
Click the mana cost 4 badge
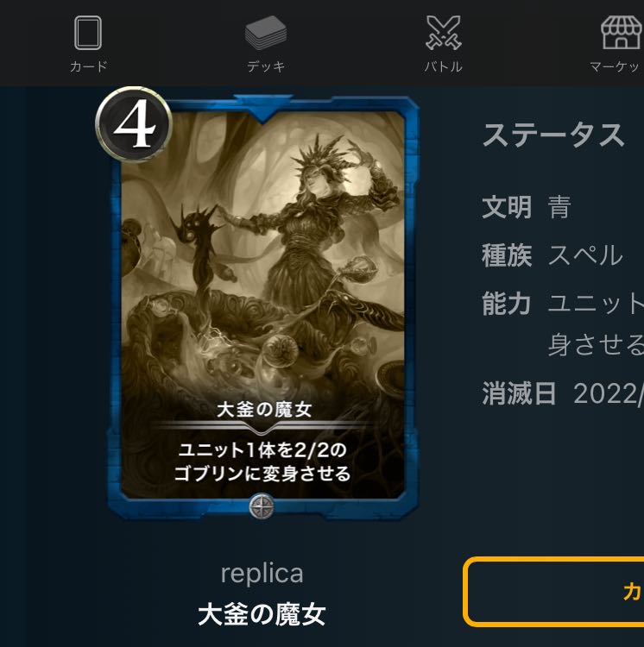[133, 123]
